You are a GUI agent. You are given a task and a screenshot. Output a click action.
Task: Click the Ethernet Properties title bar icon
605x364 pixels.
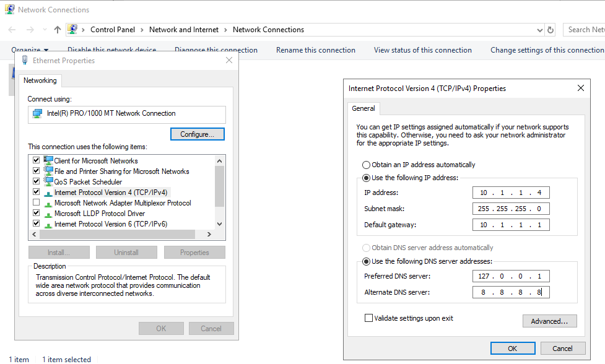coord(24,60)
